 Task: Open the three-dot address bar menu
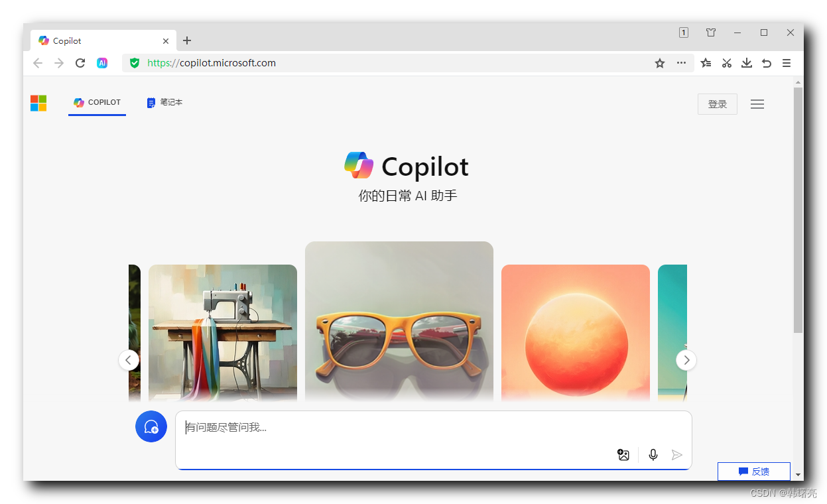point(681,63)
